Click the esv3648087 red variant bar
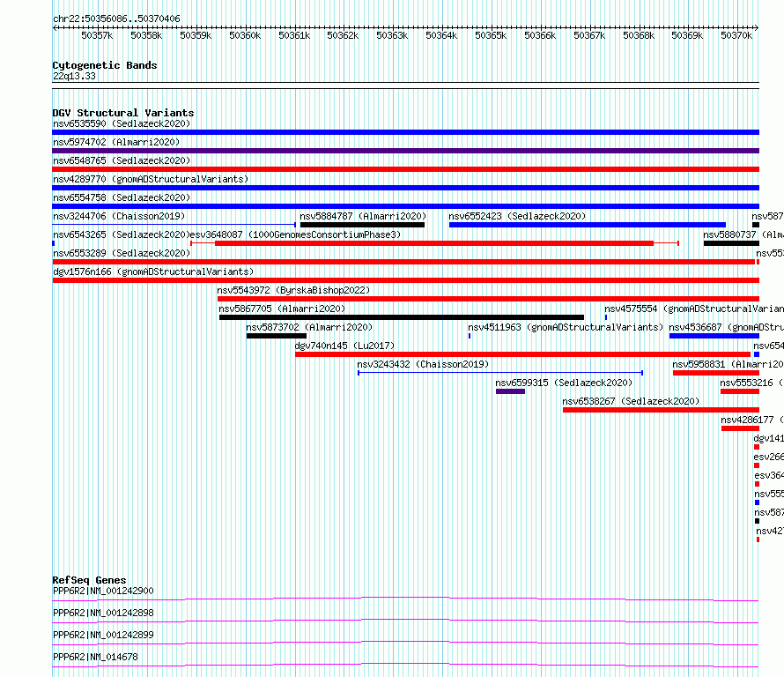This screenshot has height=677, width=784. click(434, 243)
